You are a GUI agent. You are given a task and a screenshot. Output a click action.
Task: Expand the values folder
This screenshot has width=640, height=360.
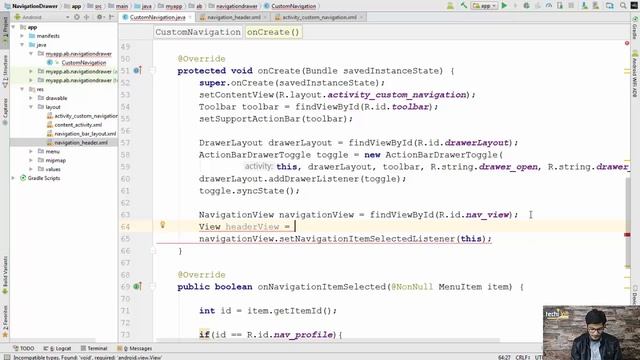[x=31, y=169]
